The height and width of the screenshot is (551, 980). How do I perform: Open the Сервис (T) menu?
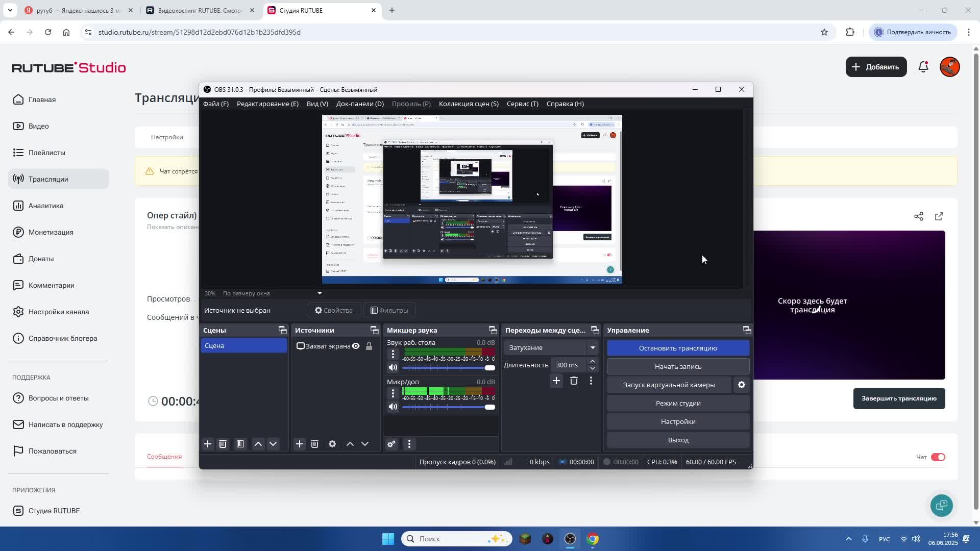tap(522, 104)
